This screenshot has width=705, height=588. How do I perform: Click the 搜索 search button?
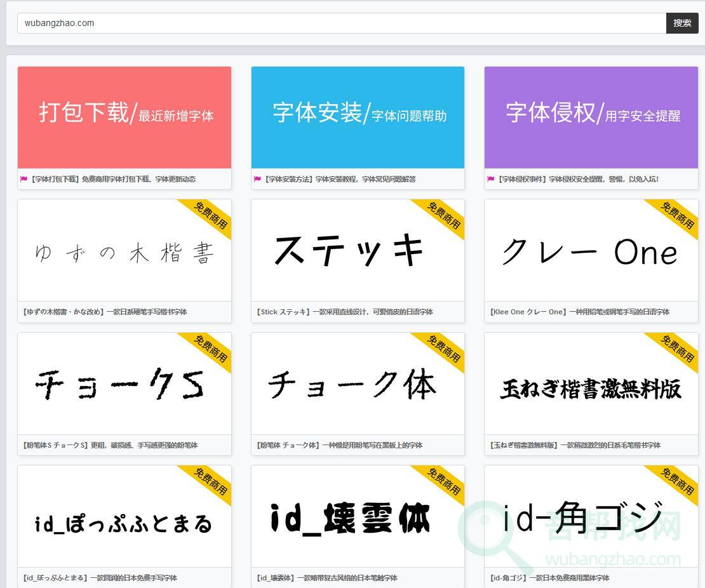682,23
